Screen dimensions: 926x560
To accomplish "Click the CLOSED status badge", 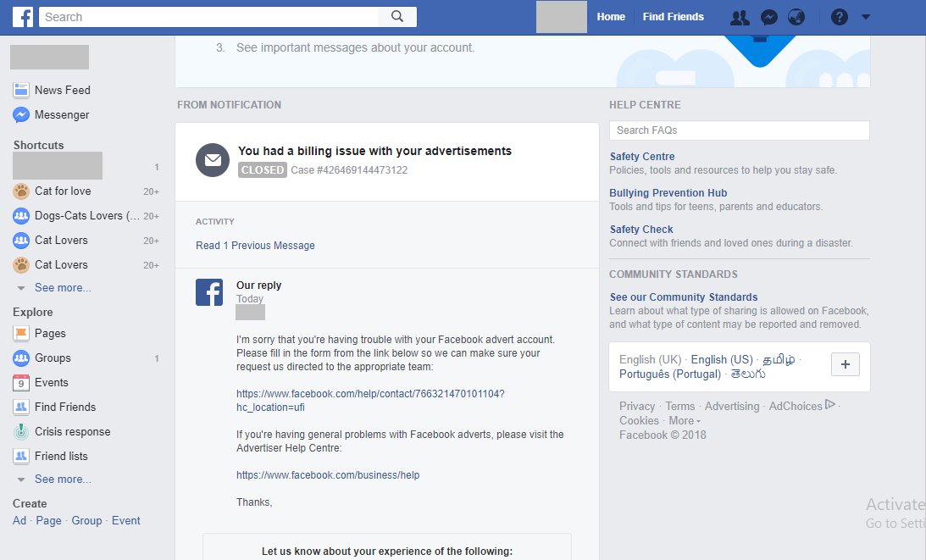I will 262,170.
